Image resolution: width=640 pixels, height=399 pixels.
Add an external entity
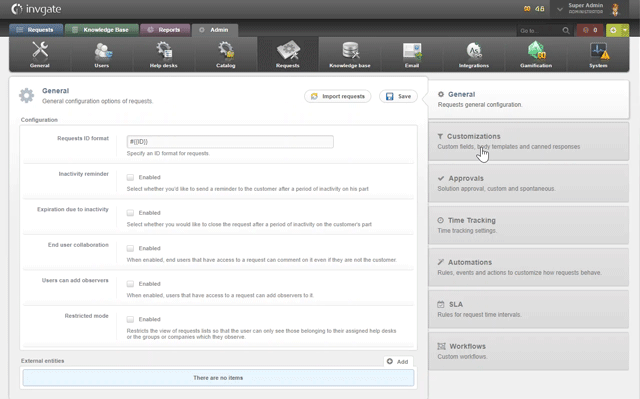pyautogui.click(x=398, y=361)
